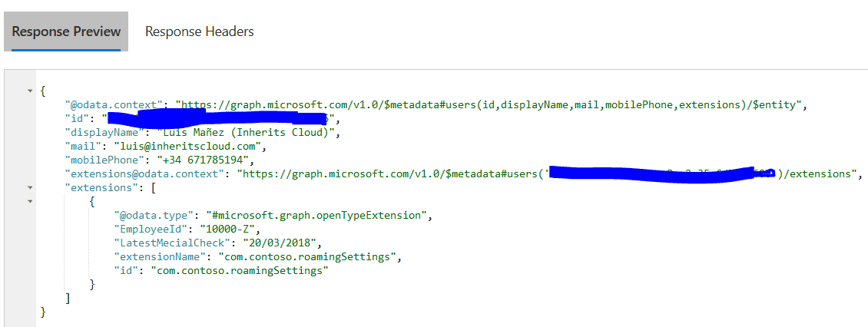Screen dimensions: 868x327
Task: Switch to the Response Preview tab
Action: [x=66, y=31]
